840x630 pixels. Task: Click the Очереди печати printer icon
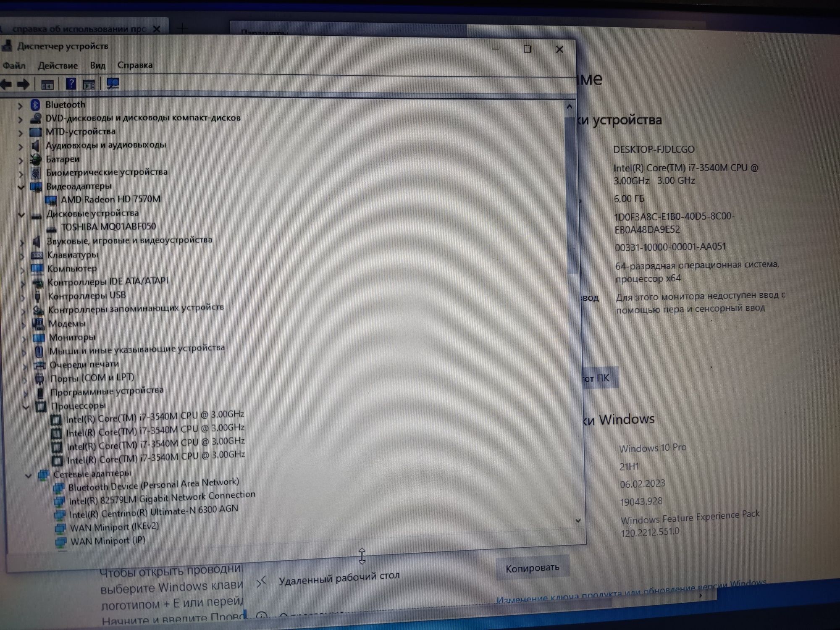[x=39, y=365]
